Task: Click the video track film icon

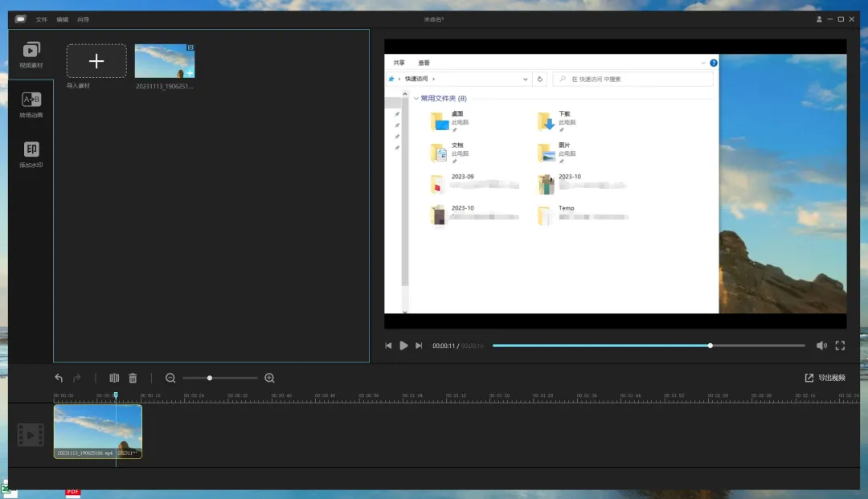Action: click(x=31, y=435)
